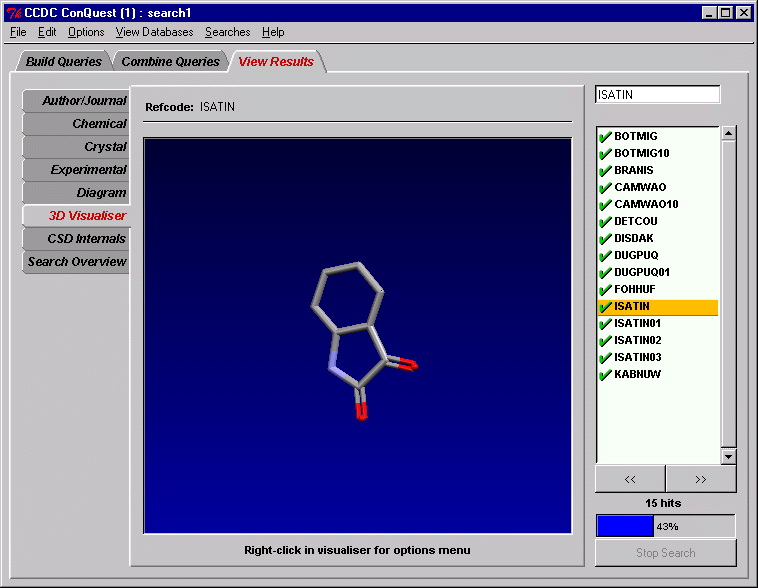Open the Options menu
This screenshot has width=758, height=588.
pyautogui.click(x=86, y=32)
